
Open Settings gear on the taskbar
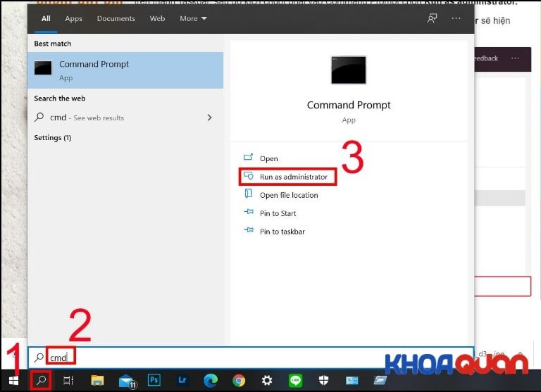(x=267, y=381)
